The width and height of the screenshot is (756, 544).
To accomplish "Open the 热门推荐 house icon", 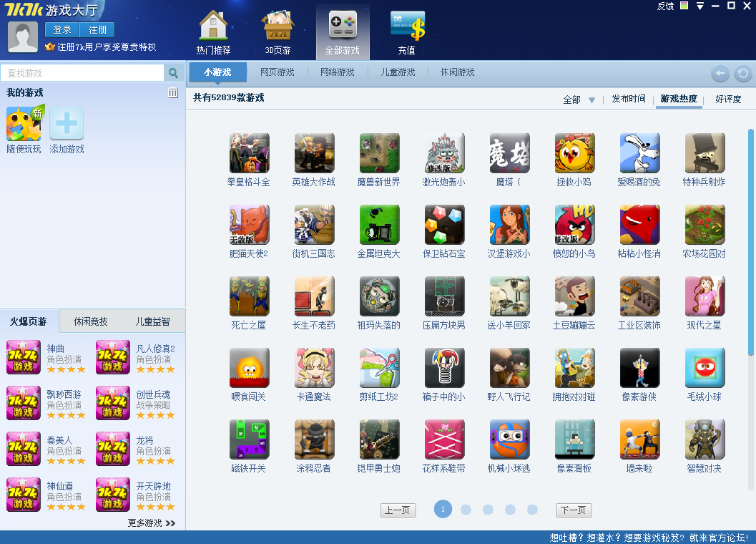I will pos(213,26).
